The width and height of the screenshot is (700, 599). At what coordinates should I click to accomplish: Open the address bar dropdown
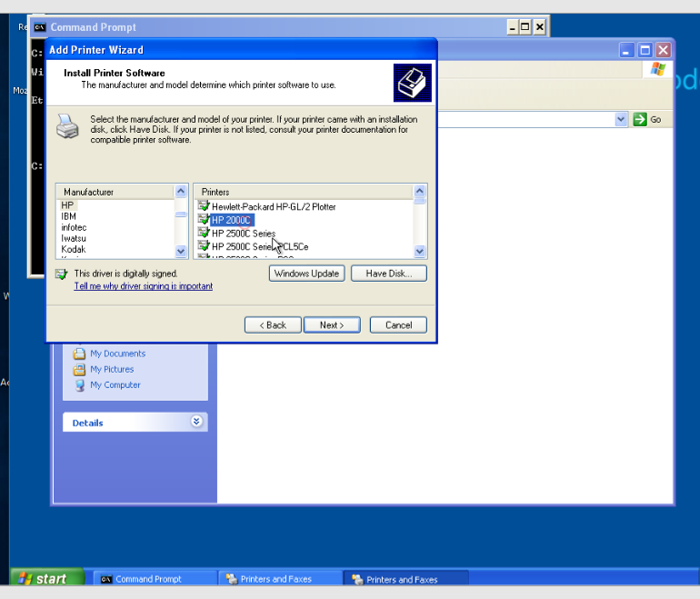point(621,119)
